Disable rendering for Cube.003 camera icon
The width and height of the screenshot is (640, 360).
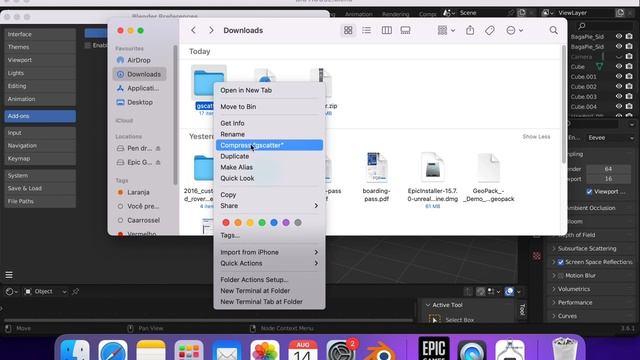point(629,96)
